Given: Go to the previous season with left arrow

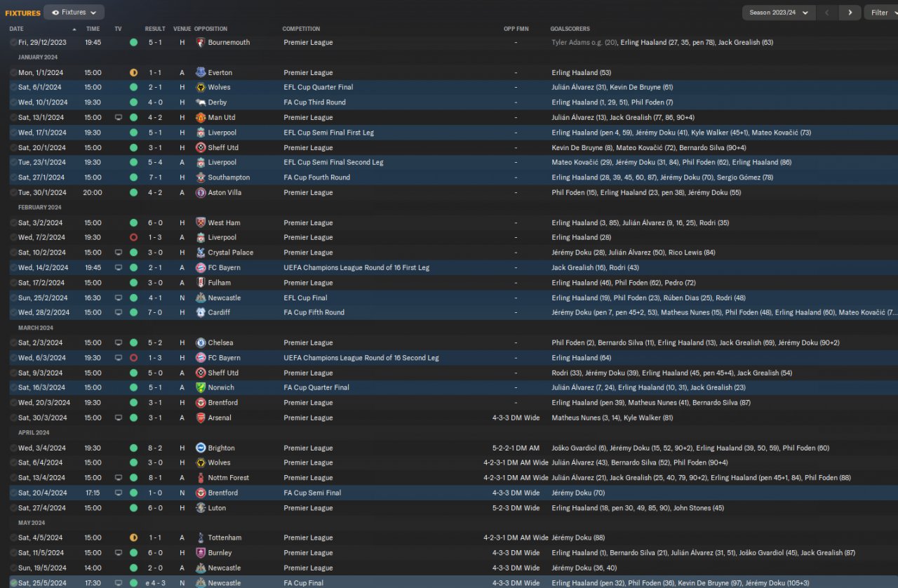Looking at the screenshot, I should pyautogui.click(x=829, y=13).
